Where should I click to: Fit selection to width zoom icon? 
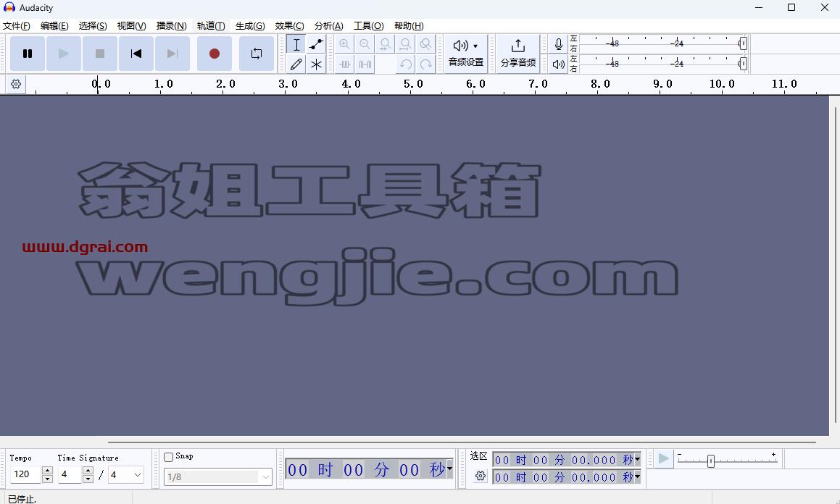click(385, 44)
